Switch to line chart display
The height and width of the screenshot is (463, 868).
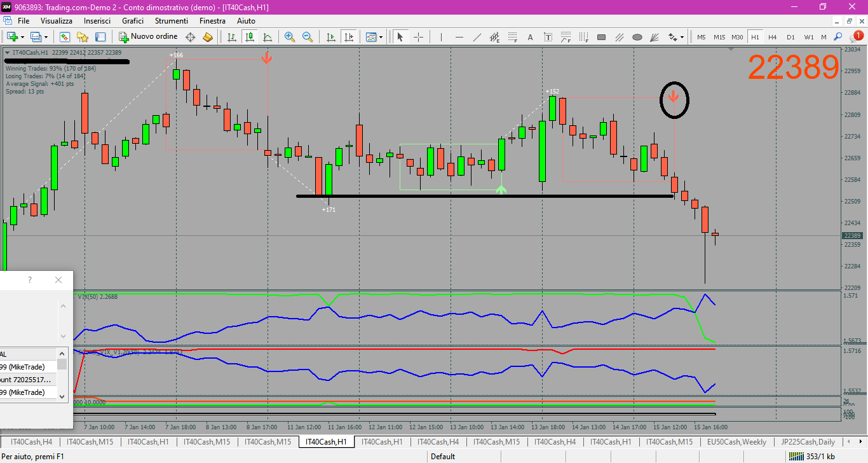click(268, 37)
